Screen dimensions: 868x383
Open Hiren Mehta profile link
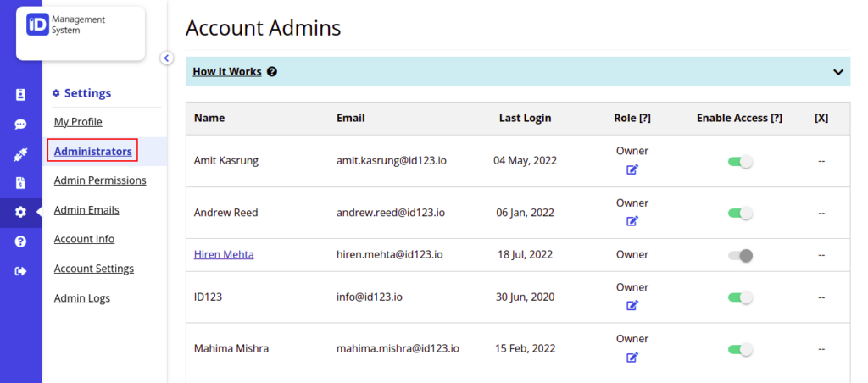tap(224, 254)
